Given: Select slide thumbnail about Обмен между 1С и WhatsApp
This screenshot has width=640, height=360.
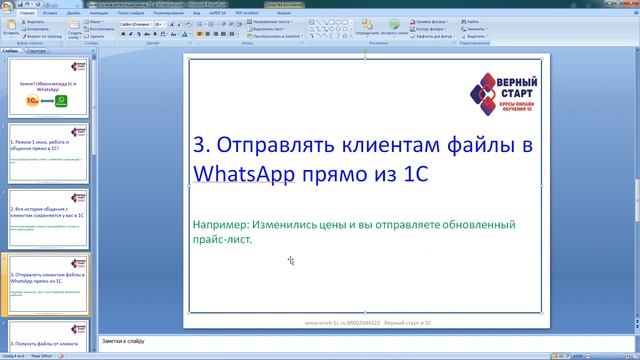Looking at the screenshot, I should tap(48, 87).
